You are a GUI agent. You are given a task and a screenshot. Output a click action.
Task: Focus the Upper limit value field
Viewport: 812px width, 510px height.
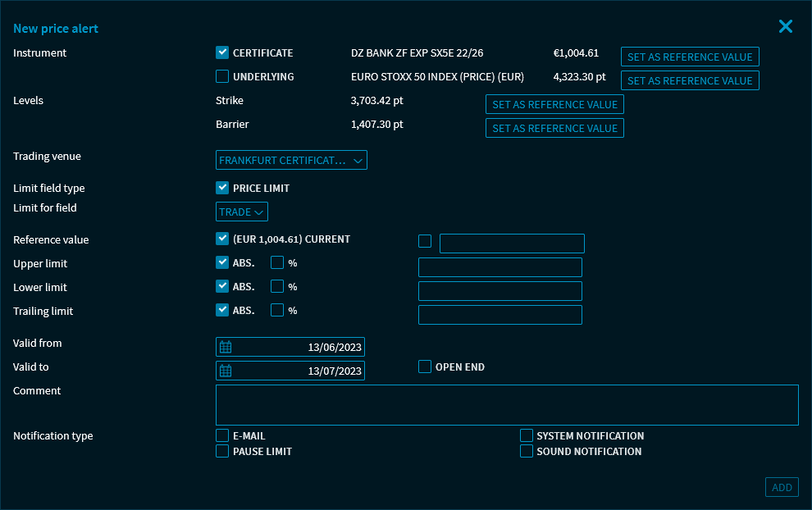pyautogui.click(x=500, y=267)
